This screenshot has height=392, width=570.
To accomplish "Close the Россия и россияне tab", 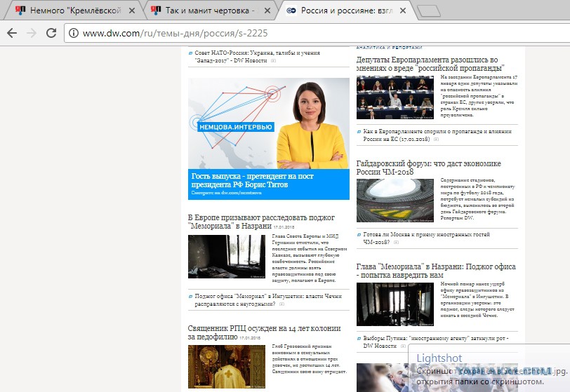I will [x=403, y=11].
